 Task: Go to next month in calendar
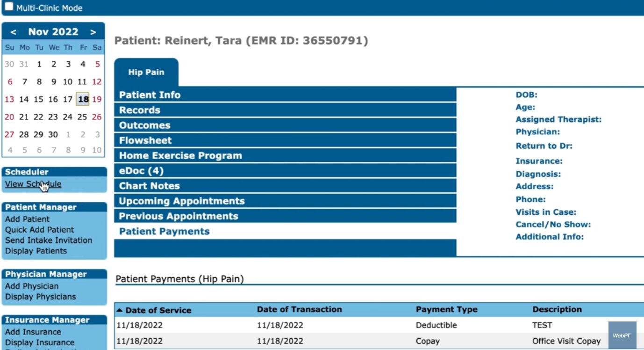pos(93,32)
